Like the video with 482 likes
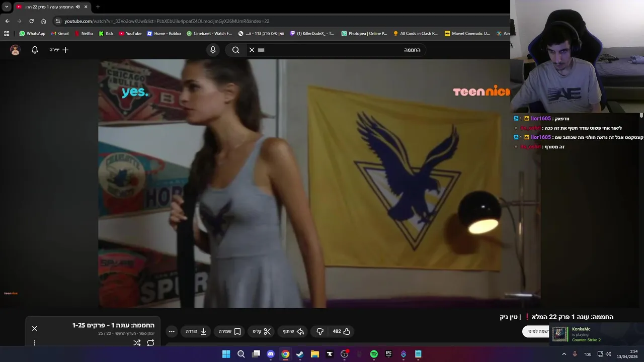The height and width of the screenshot is (362, 644). [x=342, y=331]
